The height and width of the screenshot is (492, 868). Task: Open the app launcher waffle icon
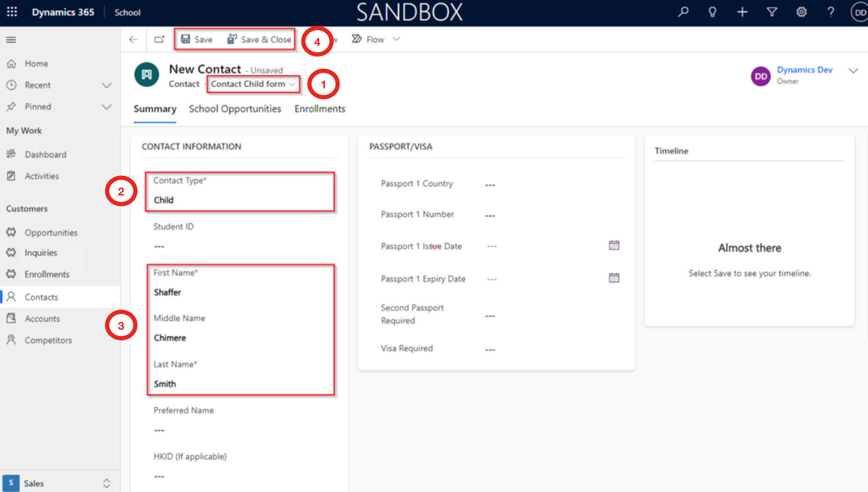pos(12,12)
